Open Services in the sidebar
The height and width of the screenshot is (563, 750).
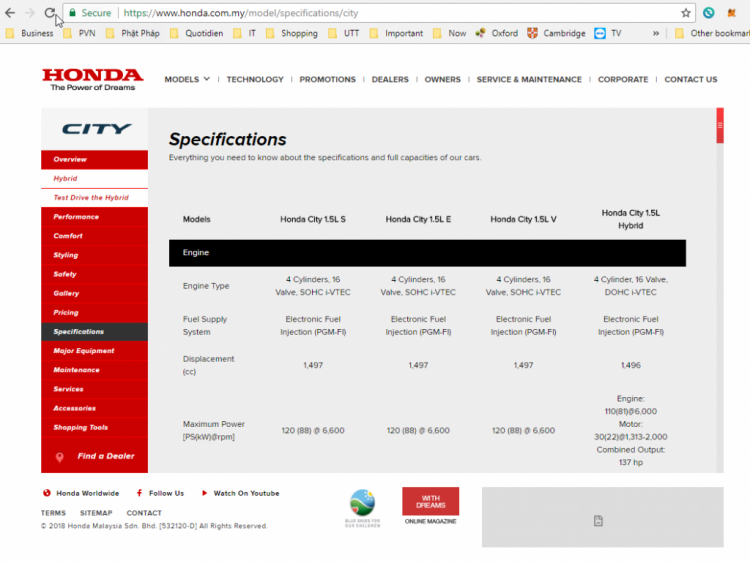[94, 389]
